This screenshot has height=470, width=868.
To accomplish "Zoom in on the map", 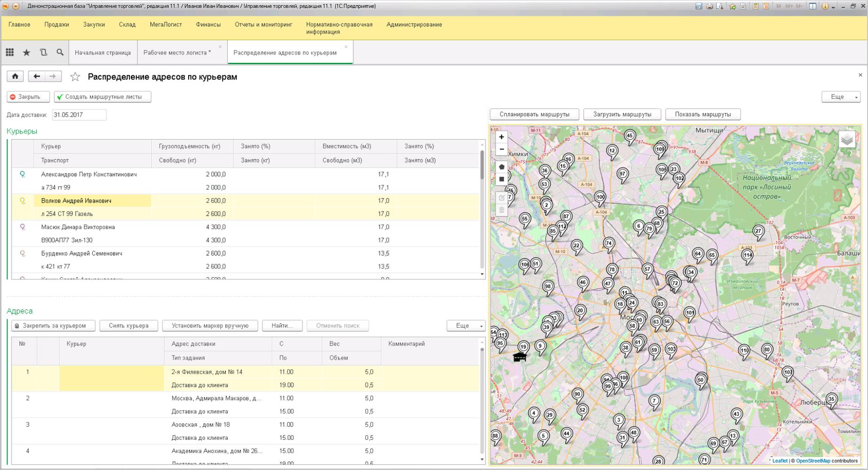I will point(502,137).
